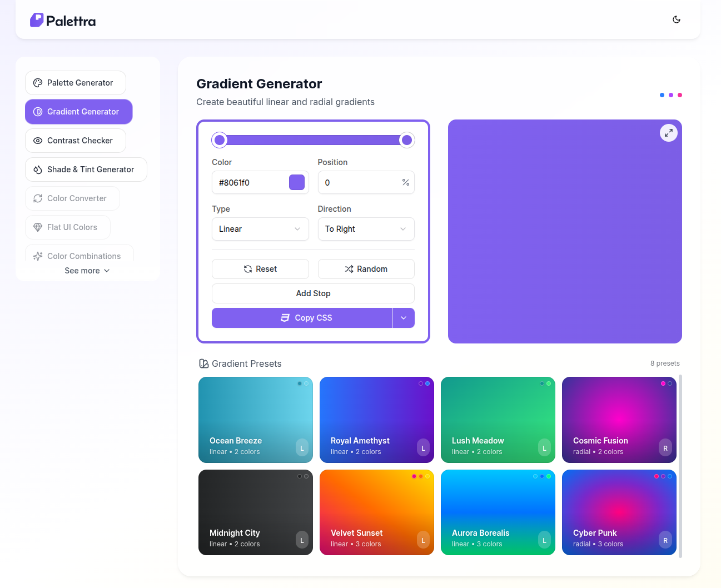Apply the Cosmic Fusion preset
The image size is (721, 588).
[x=619, y=420]
